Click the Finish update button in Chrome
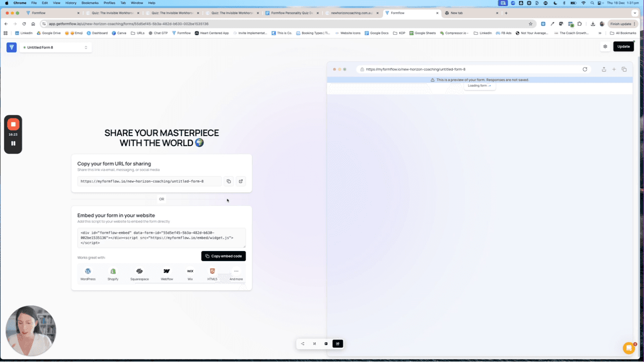This screenshot has width=644, height=362. [x=623, y=24]
